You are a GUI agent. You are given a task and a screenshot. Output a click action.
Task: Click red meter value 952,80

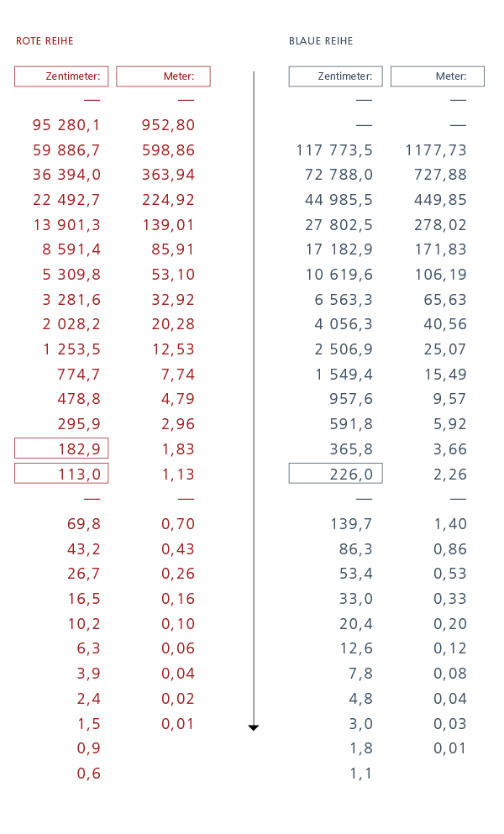click(168, 125)
